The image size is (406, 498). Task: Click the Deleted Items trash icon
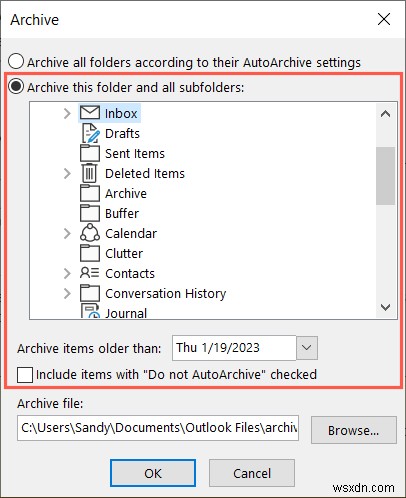coord(89,173)
